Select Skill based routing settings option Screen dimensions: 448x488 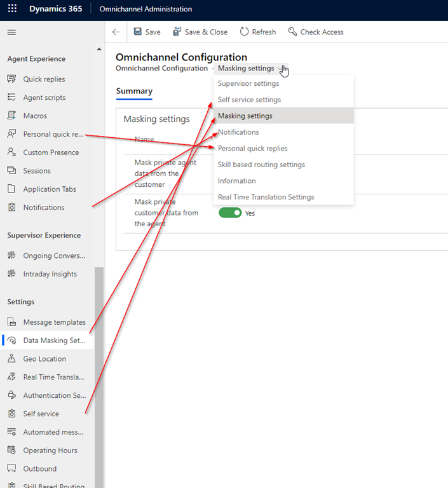pyautogui.click(x=283, y=165)
